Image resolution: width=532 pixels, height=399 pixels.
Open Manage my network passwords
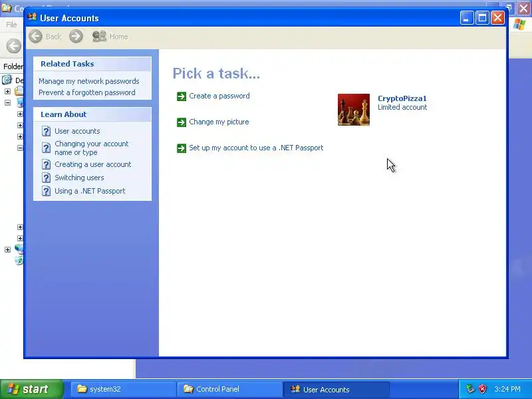point(89,81)
